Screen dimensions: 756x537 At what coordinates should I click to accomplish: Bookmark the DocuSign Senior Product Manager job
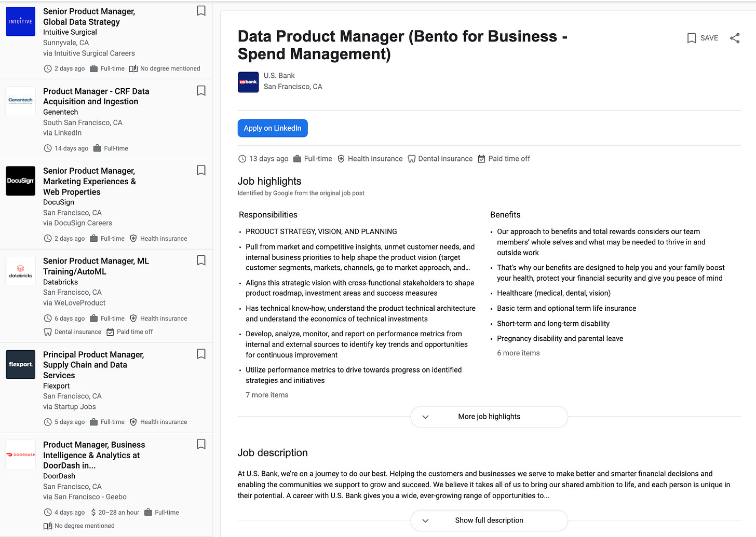(x=201, y=170)
